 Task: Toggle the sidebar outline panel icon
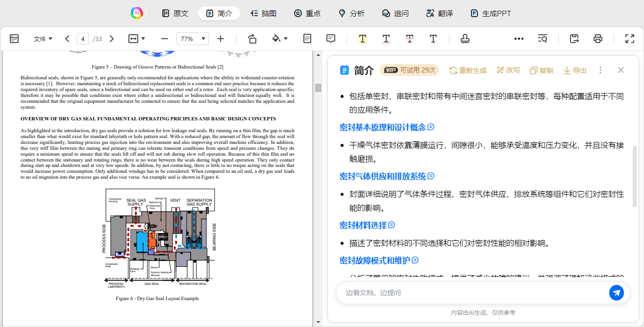14,39
